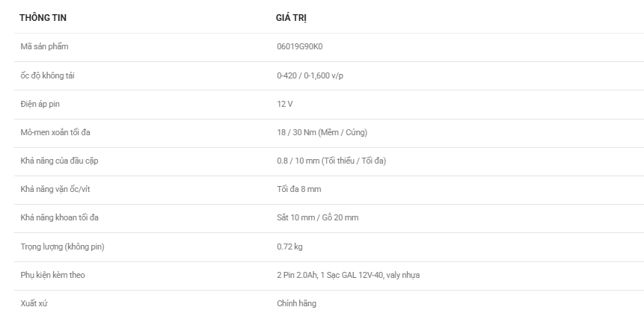Click the THÔNG TIN column header
Screen dimensions: 644x310
point(43,18)
